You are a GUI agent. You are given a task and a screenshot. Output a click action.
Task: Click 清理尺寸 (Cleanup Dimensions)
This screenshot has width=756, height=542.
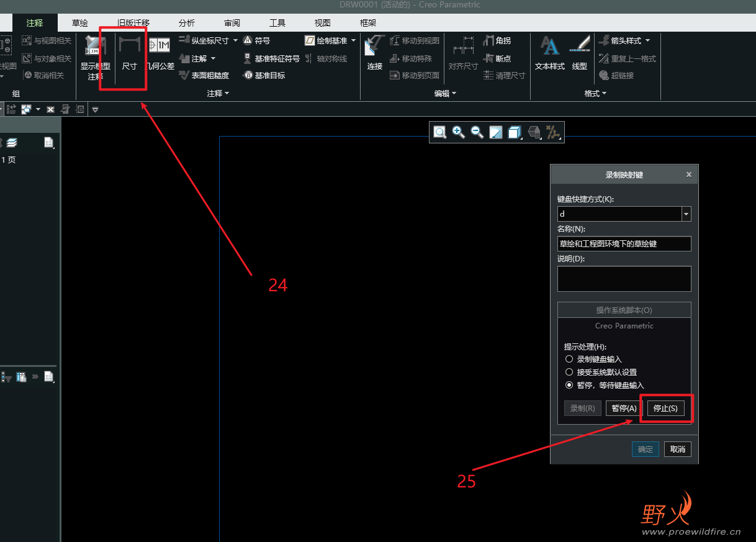tap(504, 76)
